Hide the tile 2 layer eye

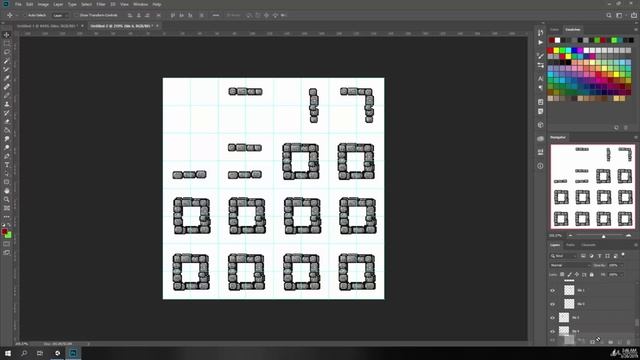coord(553,304)
